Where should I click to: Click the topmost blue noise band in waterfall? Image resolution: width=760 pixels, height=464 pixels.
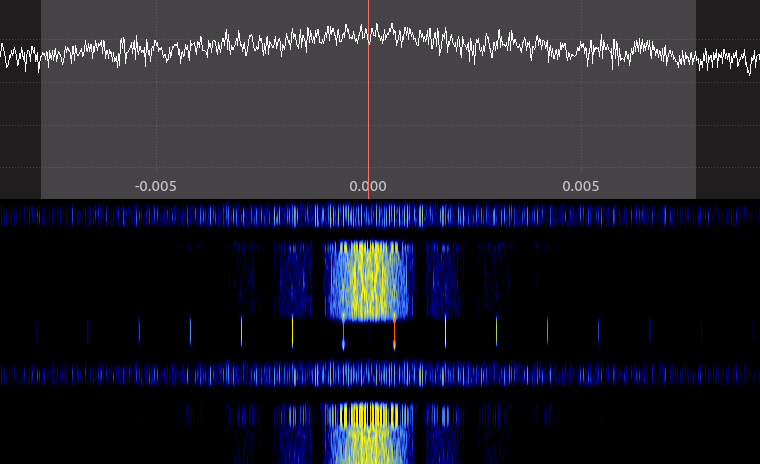tap(380, 215)
